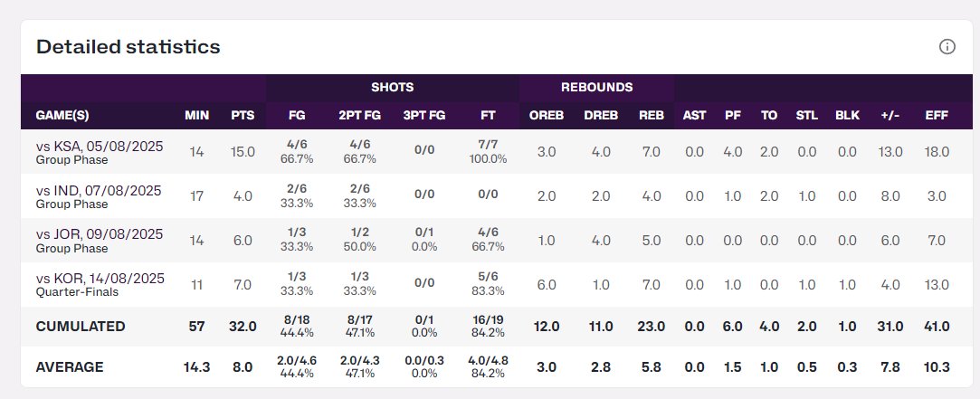980x399 pixels.
Task: Open the vs KSA, 05/08/2025 game row
Action: 100,146
